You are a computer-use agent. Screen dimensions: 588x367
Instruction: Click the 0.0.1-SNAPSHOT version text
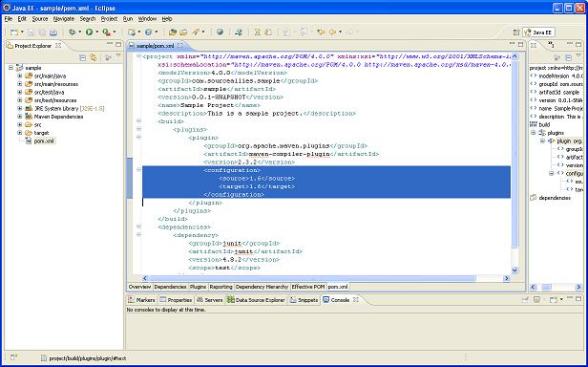(x=219, y=97)
